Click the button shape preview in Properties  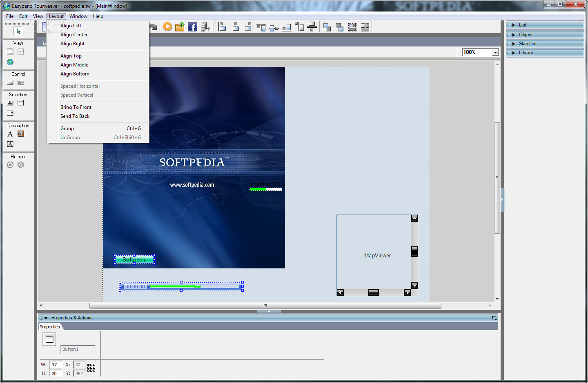tap(49, 339)
